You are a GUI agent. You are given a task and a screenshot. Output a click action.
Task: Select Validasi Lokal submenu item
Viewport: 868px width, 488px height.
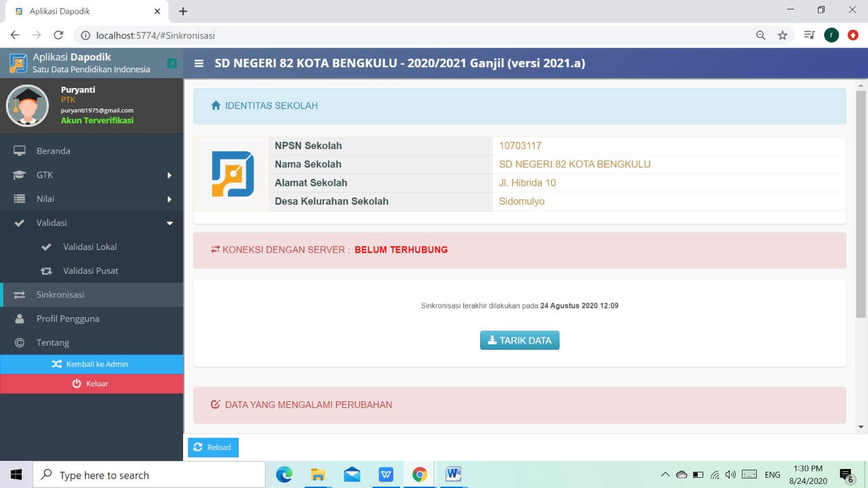pyautogui.click(x=92, y=247)
